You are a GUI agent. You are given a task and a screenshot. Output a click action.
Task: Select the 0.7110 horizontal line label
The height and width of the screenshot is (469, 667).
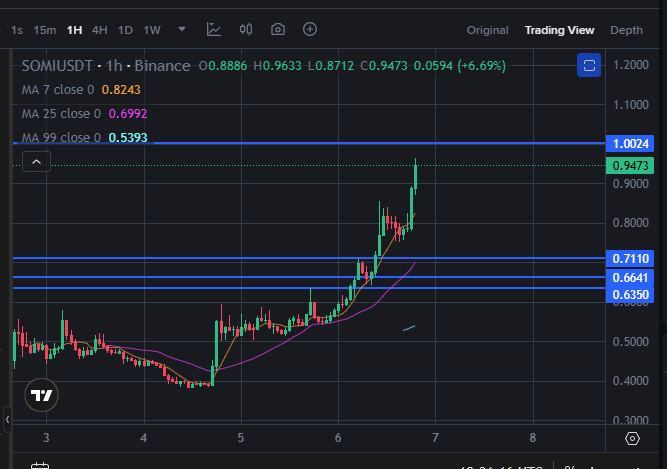(x=630, y=259)
